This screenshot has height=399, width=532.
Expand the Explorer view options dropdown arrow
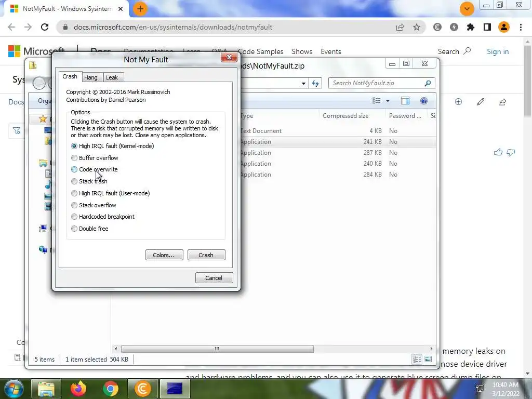388,101
